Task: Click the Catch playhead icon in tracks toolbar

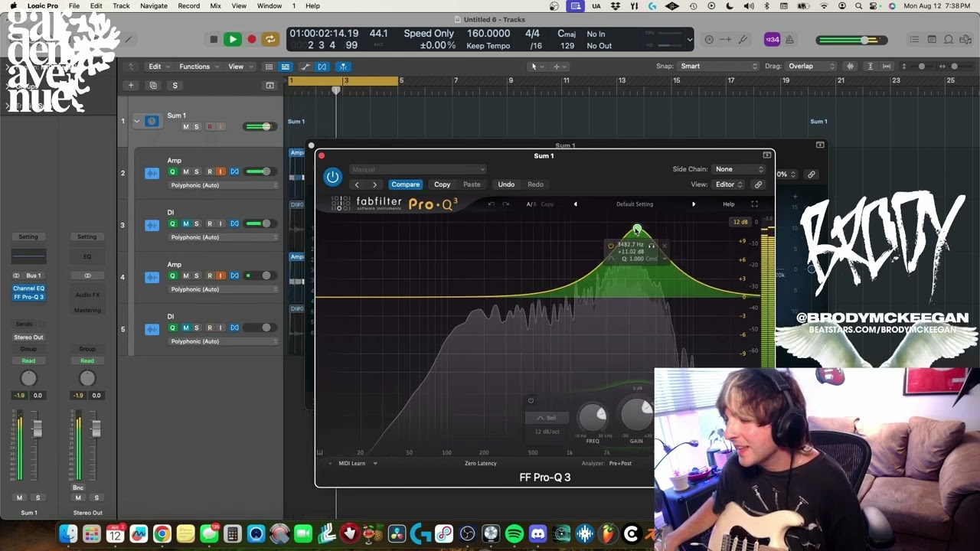Action: 343,67
